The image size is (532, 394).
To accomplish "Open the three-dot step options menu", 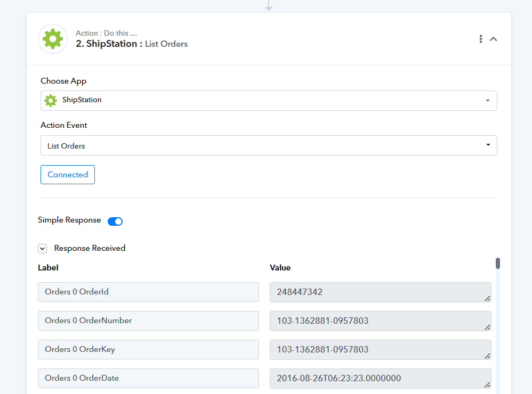I will click(481, 39).
